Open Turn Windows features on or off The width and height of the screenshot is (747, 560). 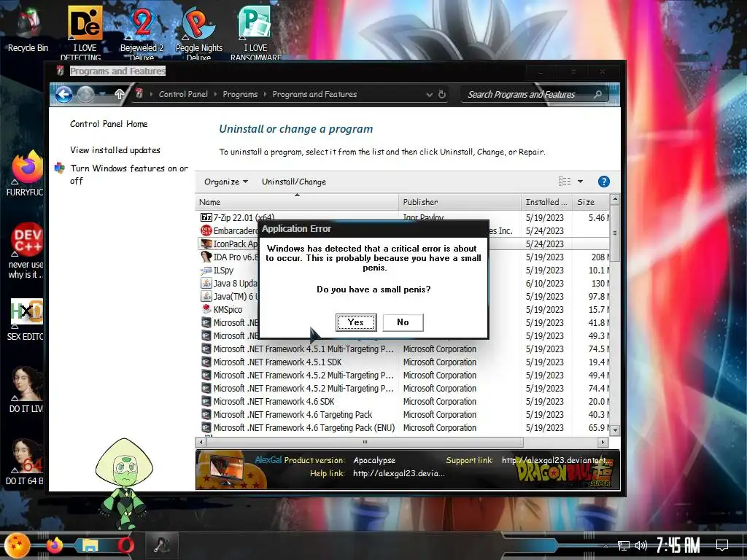point(128,174)
